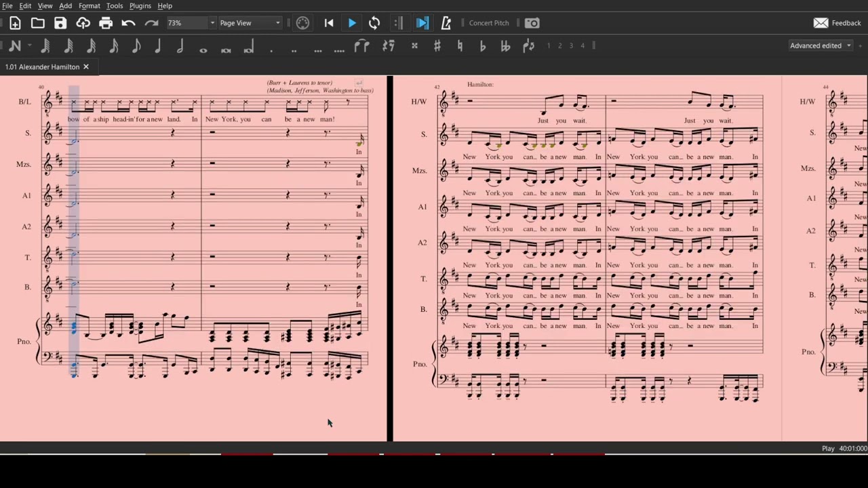Select the "Hamilton:" staff text in the score
Screen dimensions: 868x488
480,85
